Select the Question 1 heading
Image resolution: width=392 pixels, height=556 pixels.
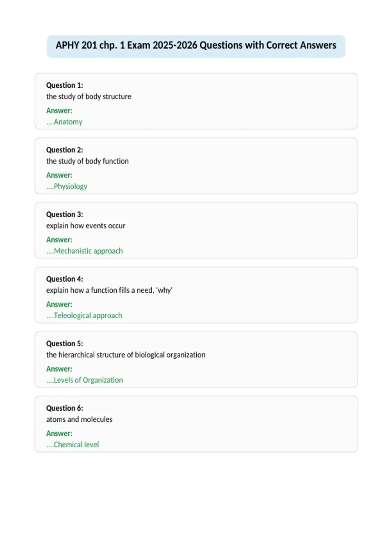tap(65, 85)
